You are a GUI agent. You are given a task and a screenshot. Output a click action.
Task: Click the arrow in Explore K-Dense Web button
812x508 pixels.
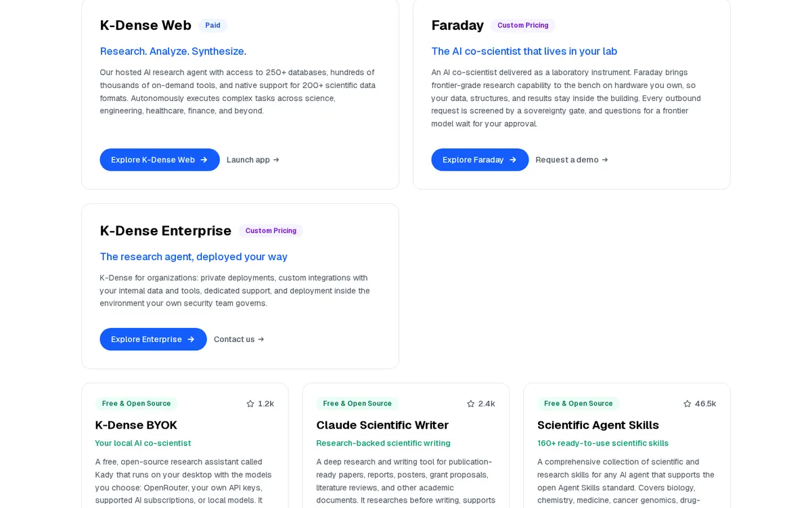coord(204,160)
